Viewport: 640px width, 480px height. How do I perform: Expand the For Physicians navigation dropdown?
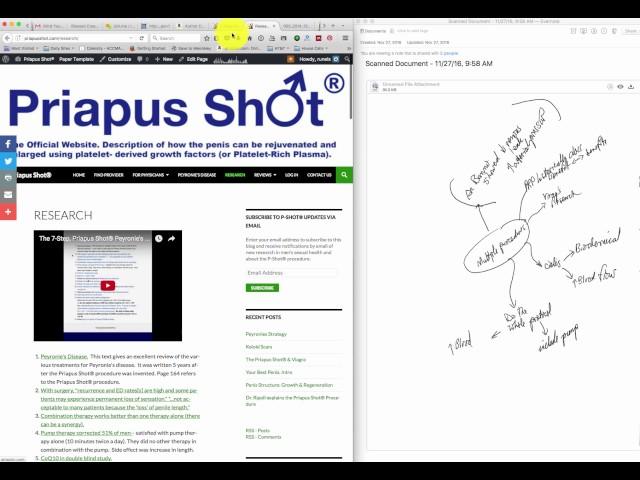tap(151, 175)
